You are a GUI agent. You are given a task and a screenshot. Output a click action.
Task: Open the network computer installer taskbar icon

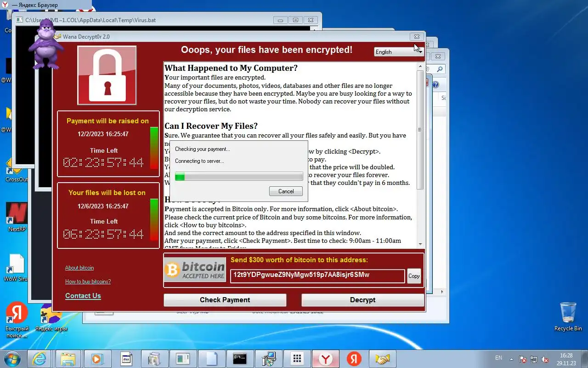[268, 359]
